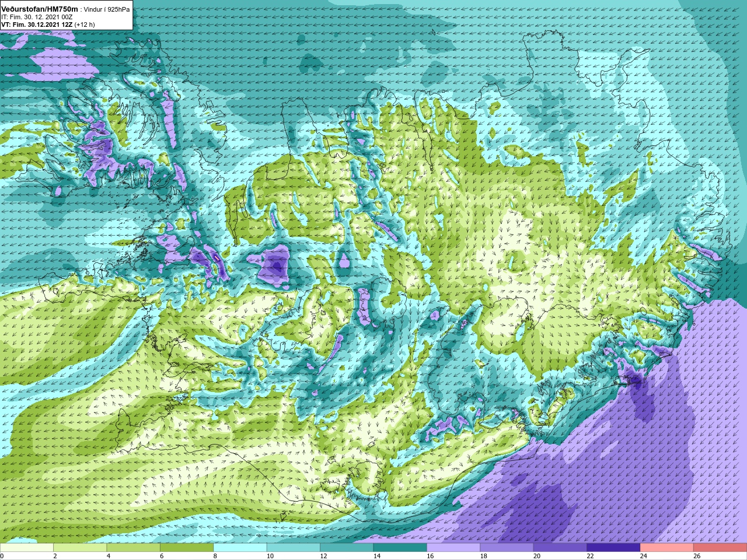
Task: Click the legend scale label '4'
Action: point(109,556)
